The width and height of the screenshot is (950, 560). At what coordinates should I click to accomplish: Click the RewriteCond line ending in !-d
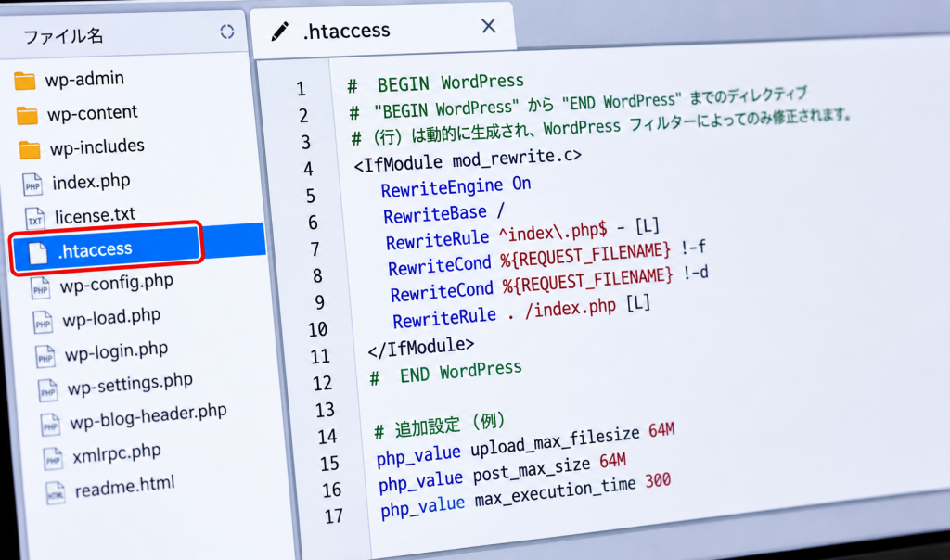coord(549,284)
